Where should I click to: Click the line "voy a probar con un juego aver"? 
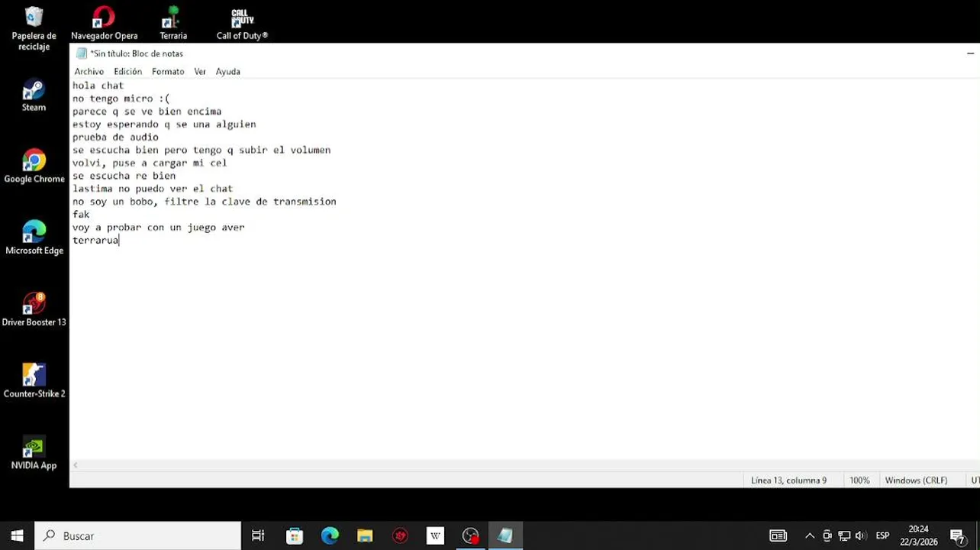click(158, 228)
